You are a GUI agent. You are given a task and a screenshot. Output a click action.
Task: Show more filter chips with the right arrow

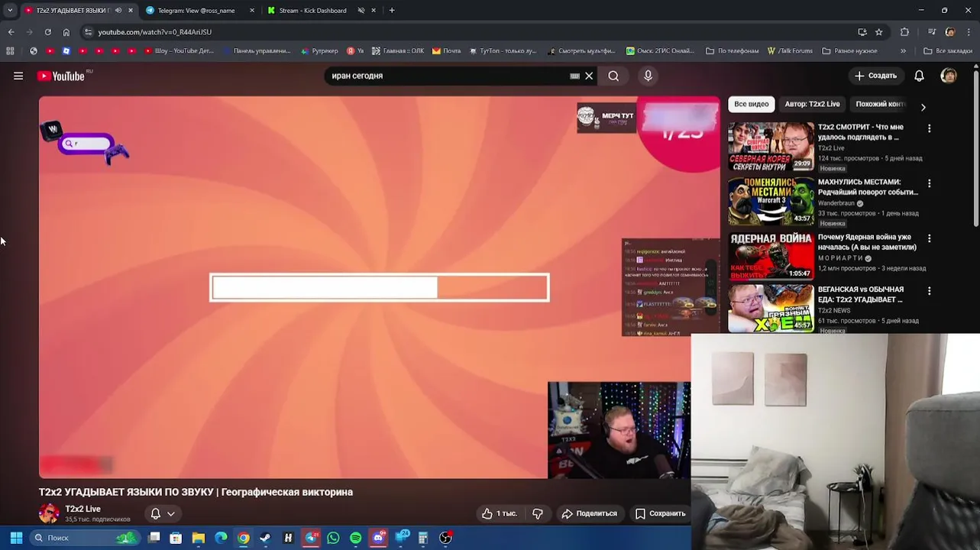(x=923, y=107)
